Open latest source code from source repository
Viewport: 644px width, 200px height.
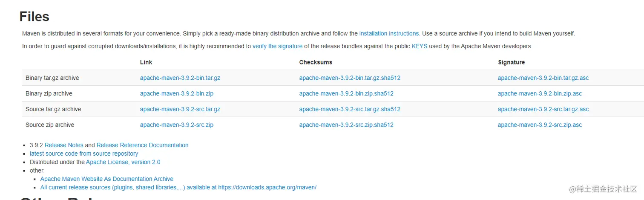click(84, 154)
